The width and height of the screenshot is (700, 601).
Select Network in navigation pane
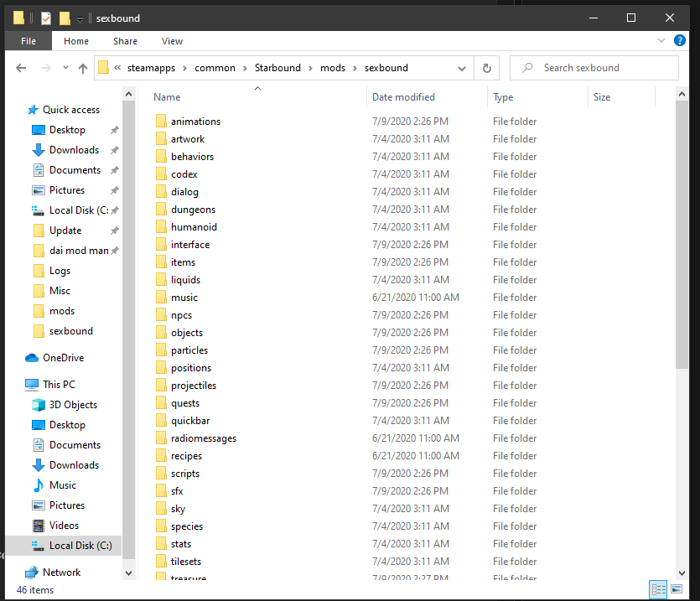click(61, 572)
